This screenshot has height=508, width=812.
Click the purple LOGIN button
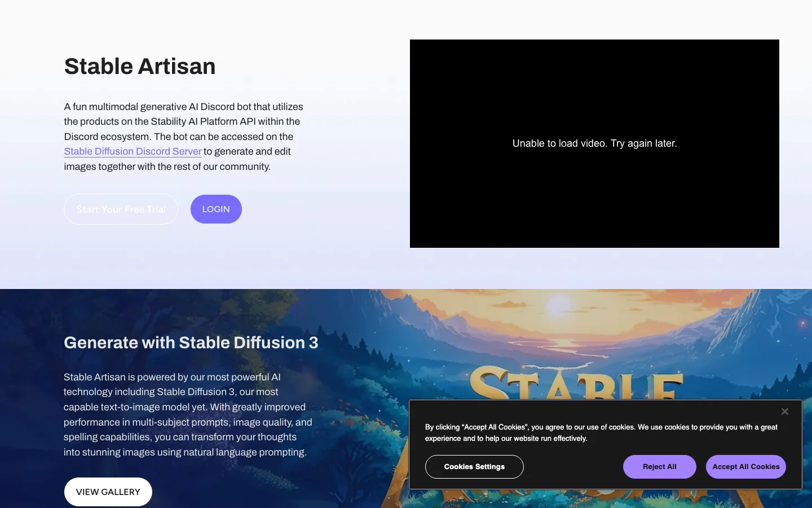(x=216, y=209)
